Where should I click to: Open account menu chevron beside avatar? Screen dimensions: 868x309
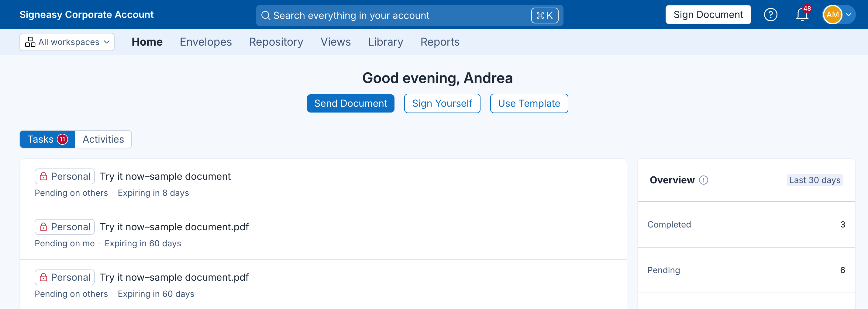[x=849, y=15]
